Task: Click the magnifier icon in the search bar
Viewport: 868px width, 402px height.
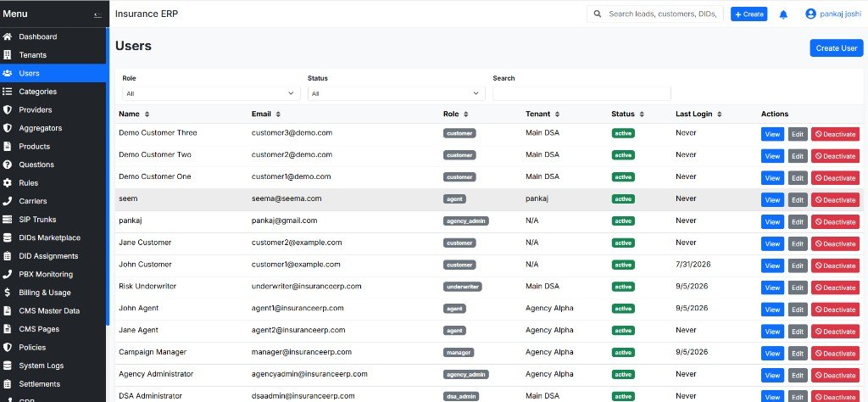Action: pos(598,14)
